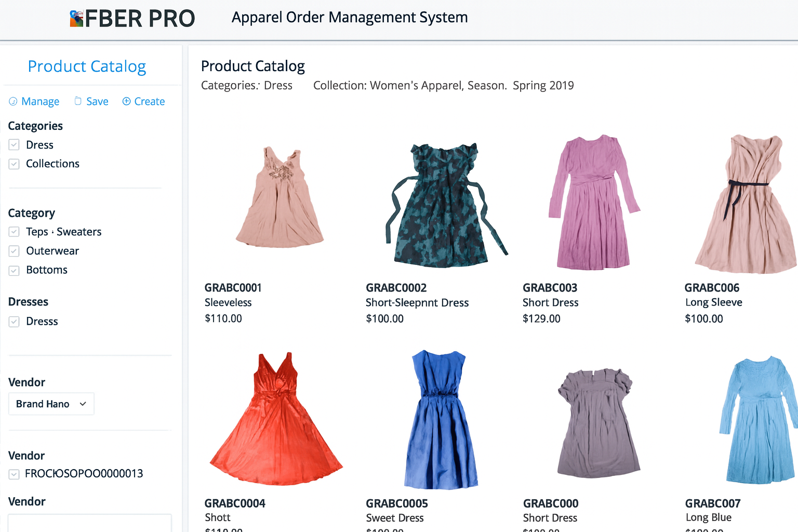Click the Manage icon in sidebar
Screen dimensions: 798x532
pyautogui.click(x=13, y=101)
